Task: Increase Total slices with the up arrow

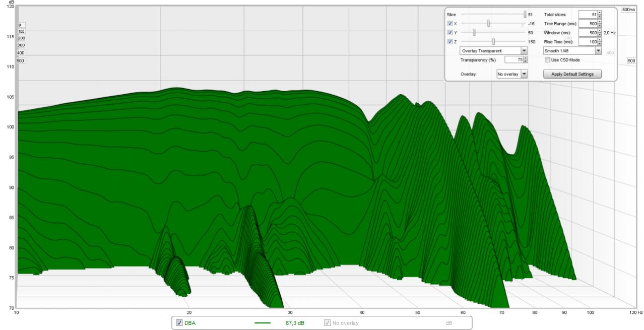Action: point(599,13)
